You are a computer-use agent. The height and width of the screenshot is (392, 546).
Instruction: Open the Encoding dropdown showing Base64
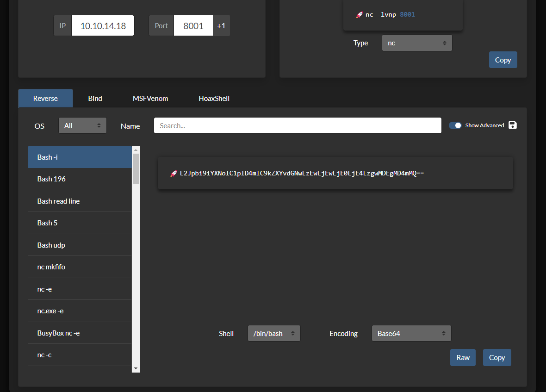pyautogui.click(x=412, y=334)
